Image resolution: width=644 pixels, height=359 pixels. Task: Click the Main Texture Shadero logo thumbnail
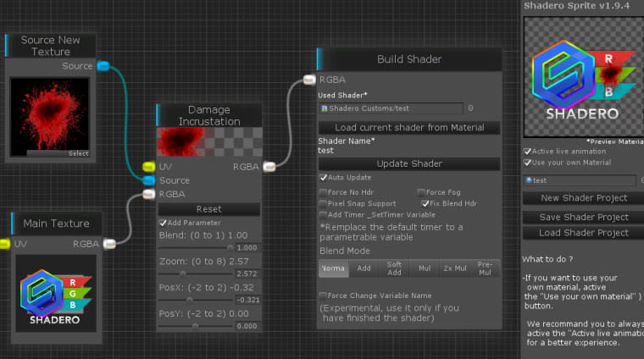(56, 293)
